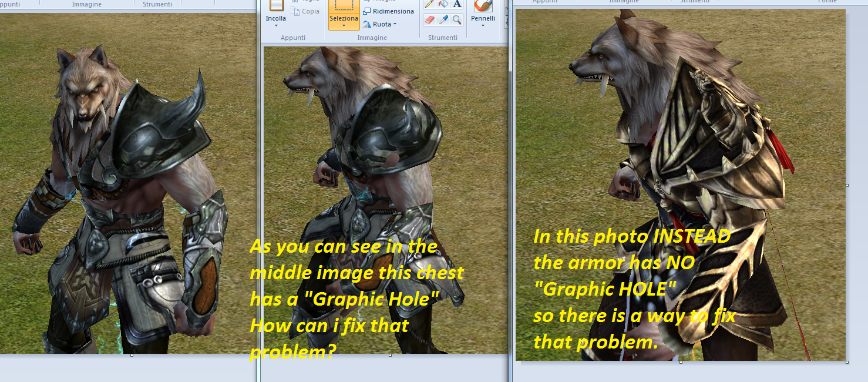Select the Pencil tool
Image resolution: width=868 pixels, height=382 pixels.
click(430, 4)
